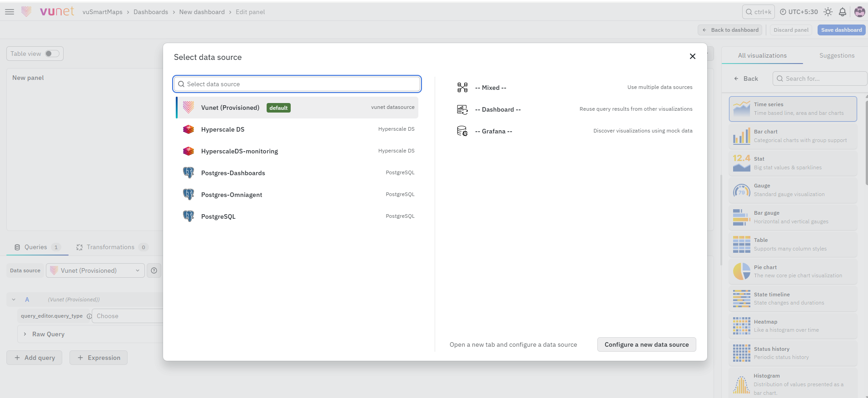Screen dimensions: 868x398
Task: Choose the Pie chart visualization
Action: click(793, 271)
